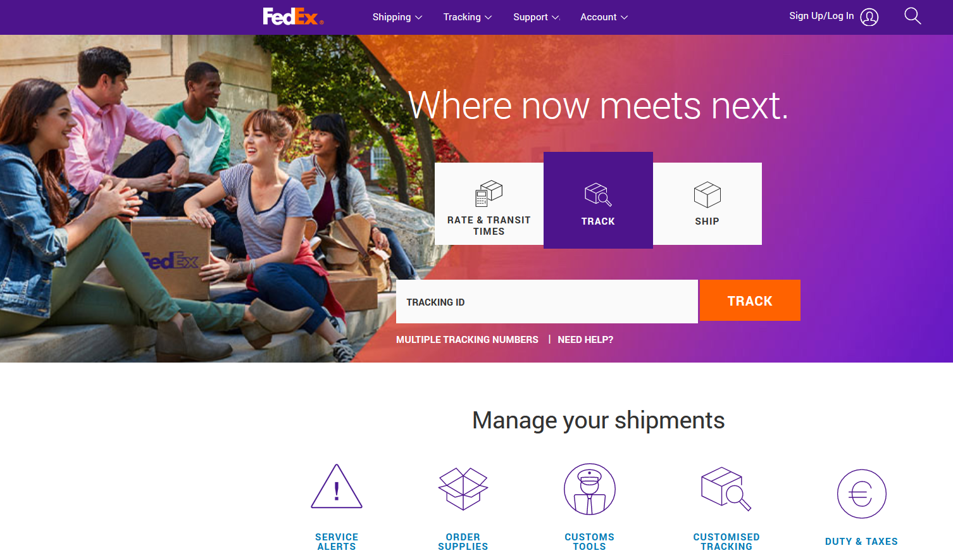Focus the Tracking ID input field
This screenshot has width=953, height=560.
pyautogui.click(x=547, y=302)
